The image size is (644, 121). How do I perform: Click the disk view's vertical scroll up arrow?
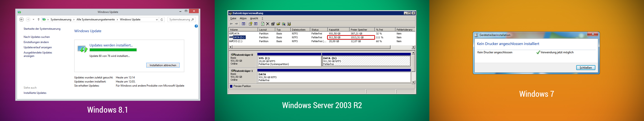413,53
